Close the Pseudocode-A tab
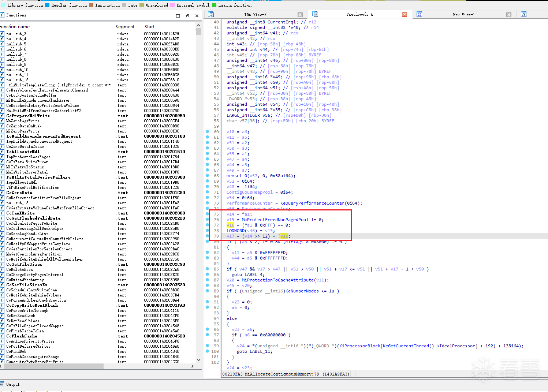Screen dimensions: 548x392 coord(405,14)
